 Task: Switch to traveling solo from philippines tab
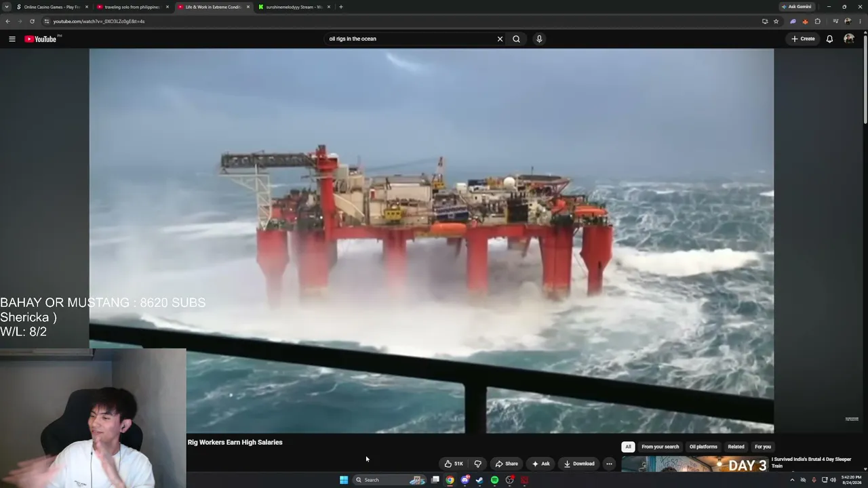point(132,7)
